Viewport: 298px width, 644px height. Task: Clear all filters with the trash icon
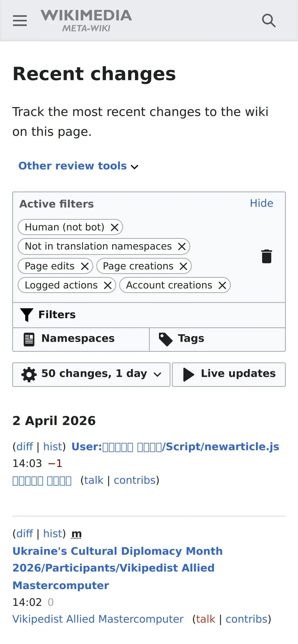pyautogui.click(x=267, y=256)
